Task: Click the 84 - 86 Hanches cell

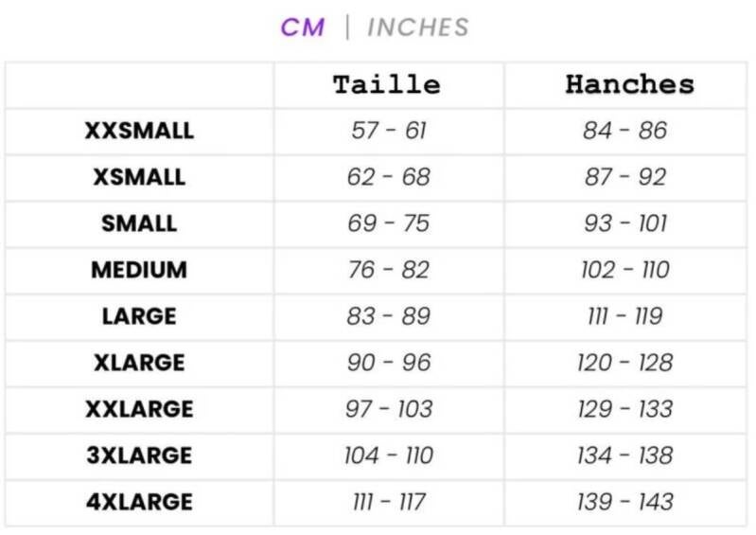Action: click(x=625, y=131)
